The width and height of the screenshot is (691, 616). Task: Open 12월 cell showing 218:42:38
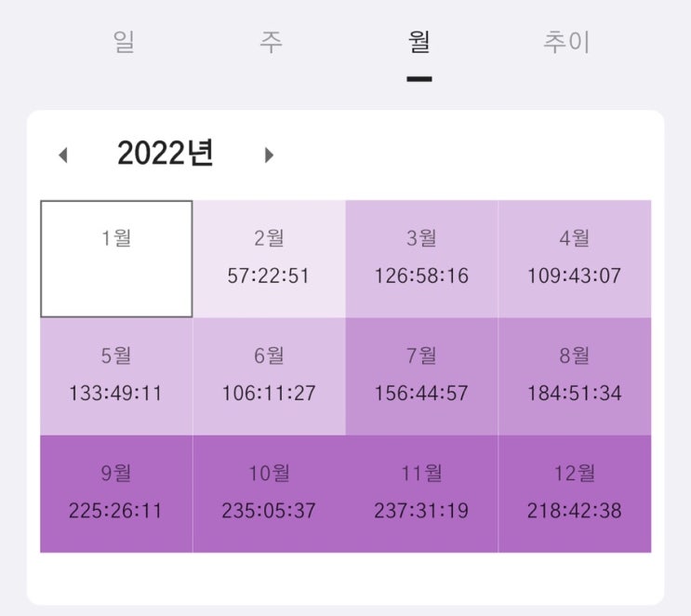pos(574,493)
